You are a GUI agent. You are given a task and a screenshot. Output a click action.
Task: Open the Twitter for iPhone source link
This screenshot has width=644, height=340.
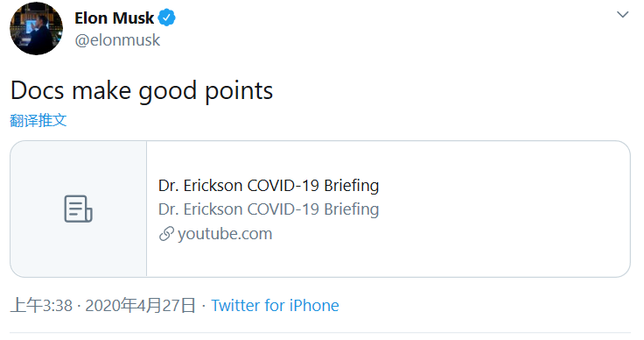(275, 306)
